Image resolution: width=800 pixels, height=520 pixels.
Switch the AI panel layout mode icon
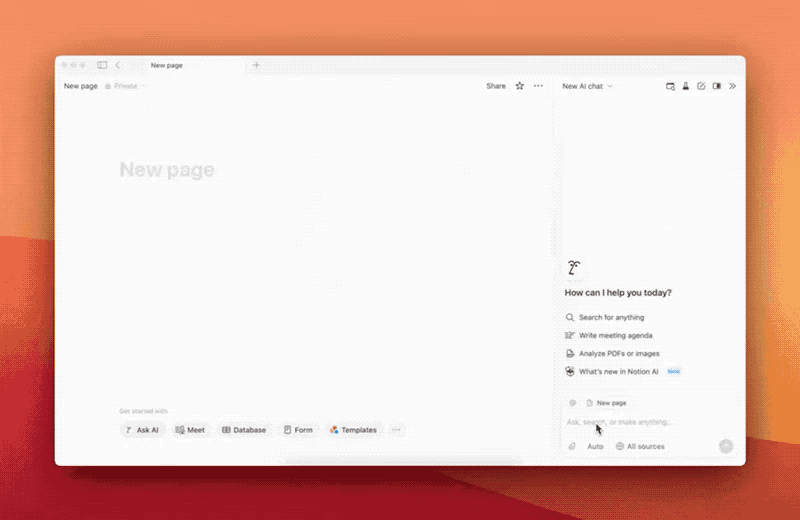717,86
